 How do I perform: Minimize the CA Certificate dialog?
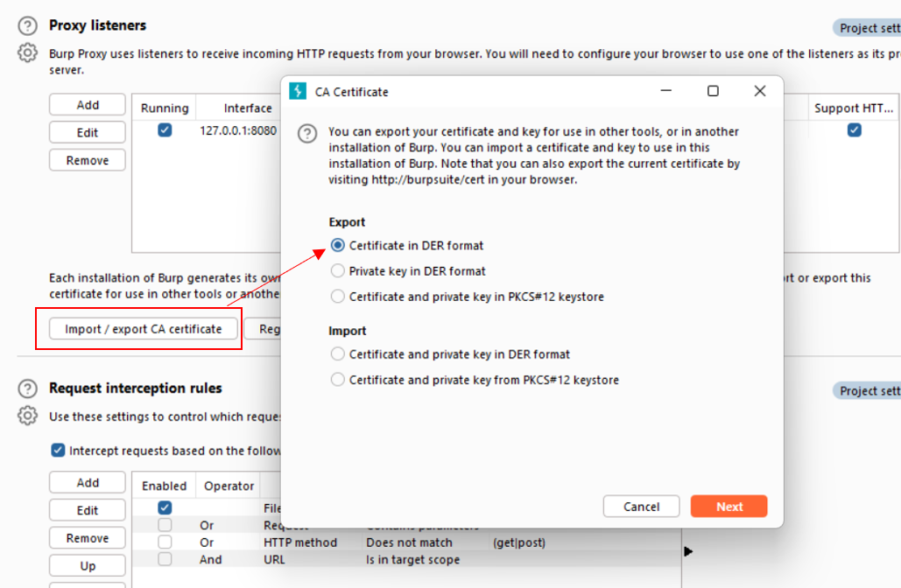click(666, 91)
